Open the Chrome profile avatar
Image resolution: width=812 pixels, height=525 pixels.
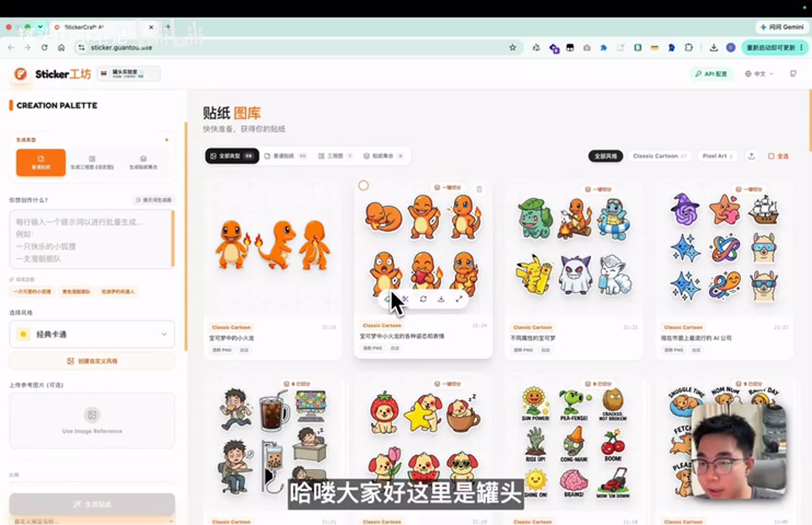731,48
